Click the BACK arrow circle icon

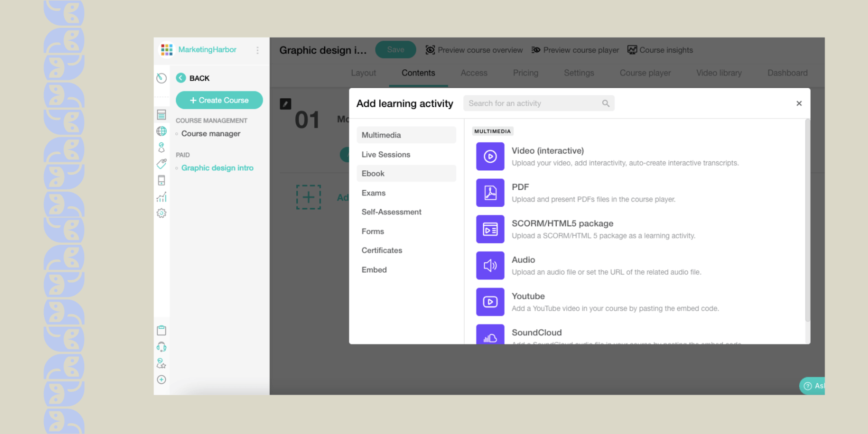(x=181, y=78)
